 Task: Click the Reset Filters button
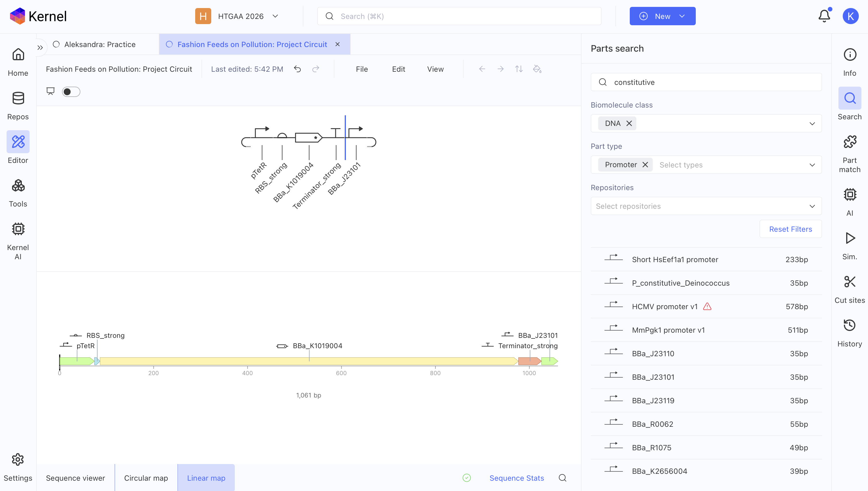[x=790, y=229]
